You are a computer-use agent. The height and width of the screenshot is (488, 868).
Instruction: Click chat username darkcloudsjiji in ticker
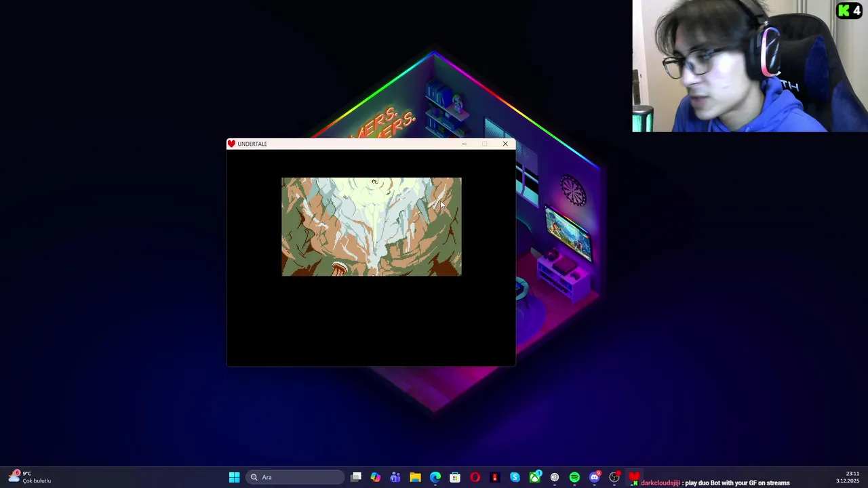click(660, 483)
